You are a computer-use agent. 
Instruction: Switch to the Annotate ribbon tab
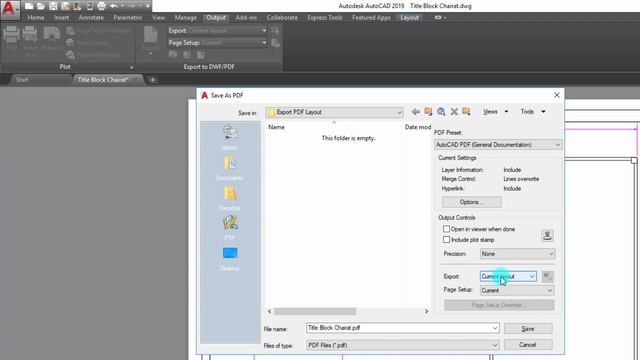tap(91, 18)
